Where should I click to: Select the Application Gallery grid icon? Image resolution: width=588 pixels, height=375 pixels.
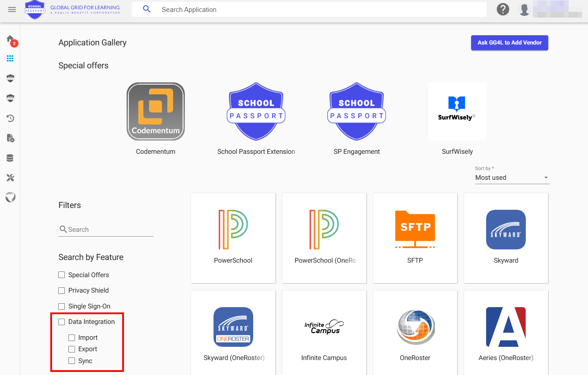coord(10,58)
